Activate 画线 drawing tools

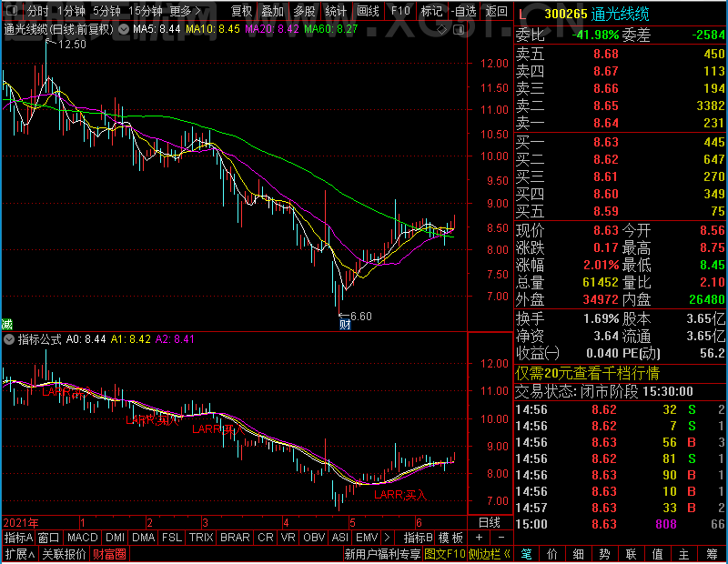click(x=368, y=11)
